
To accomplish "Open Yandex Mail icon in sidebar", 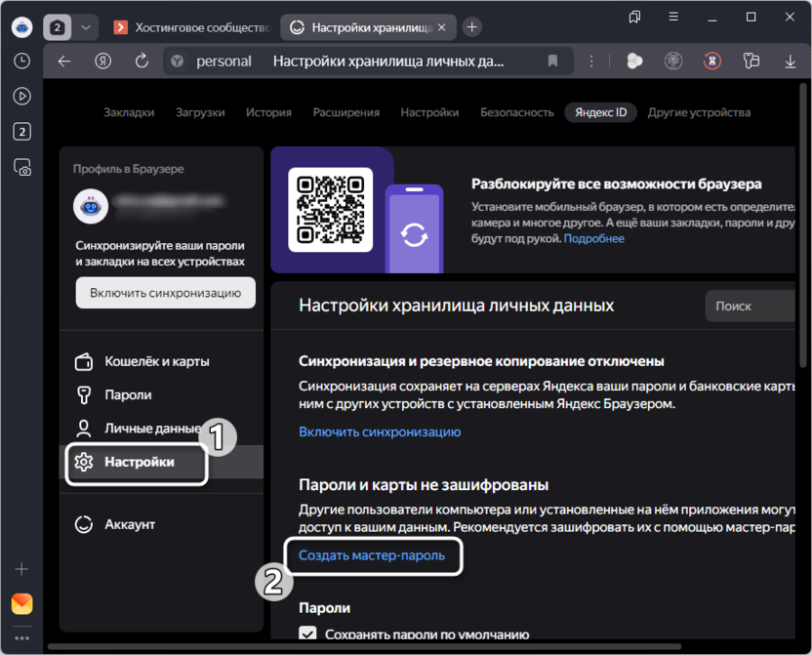I will [x=21, y=603].
